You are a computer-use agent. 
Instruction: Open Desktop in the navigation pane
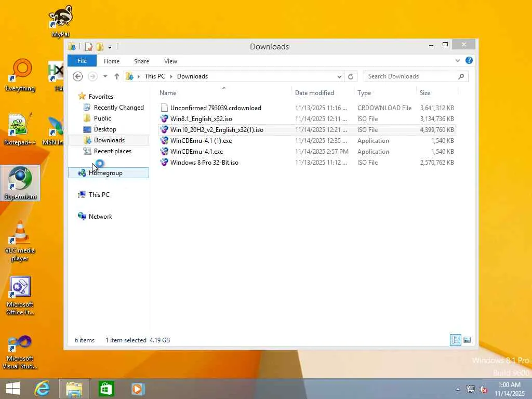tap(105, 129)
